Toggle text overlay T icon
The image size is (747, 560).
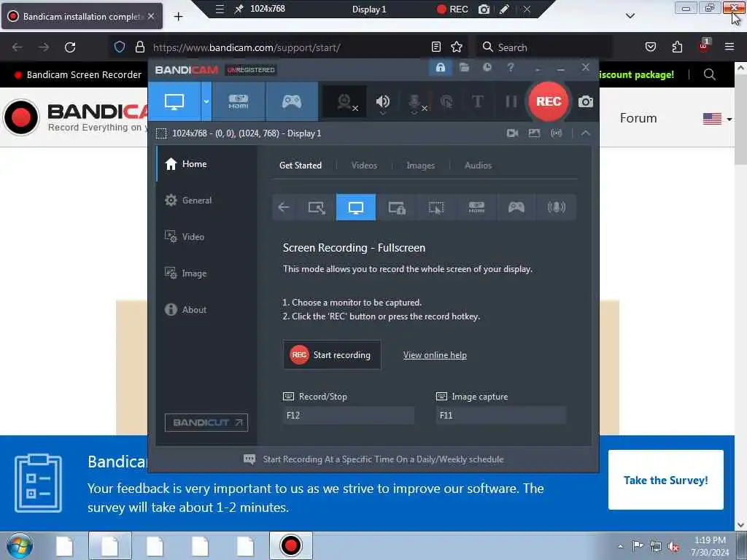(477, 101)
